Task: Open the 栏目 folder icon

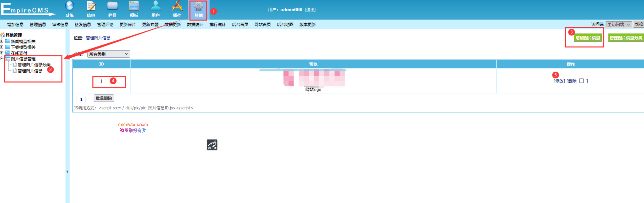Action: [x=112, y=6]
